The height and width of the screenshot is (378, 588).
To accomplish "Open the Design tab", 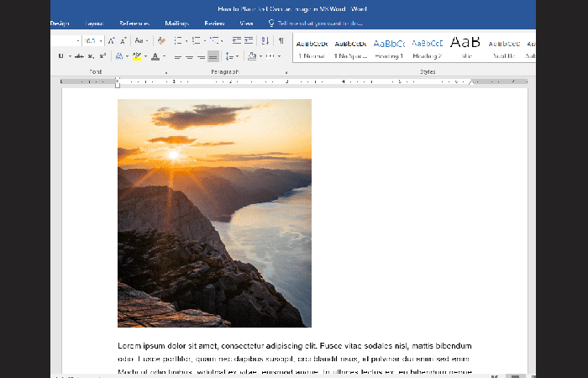I will pos(60,24).
